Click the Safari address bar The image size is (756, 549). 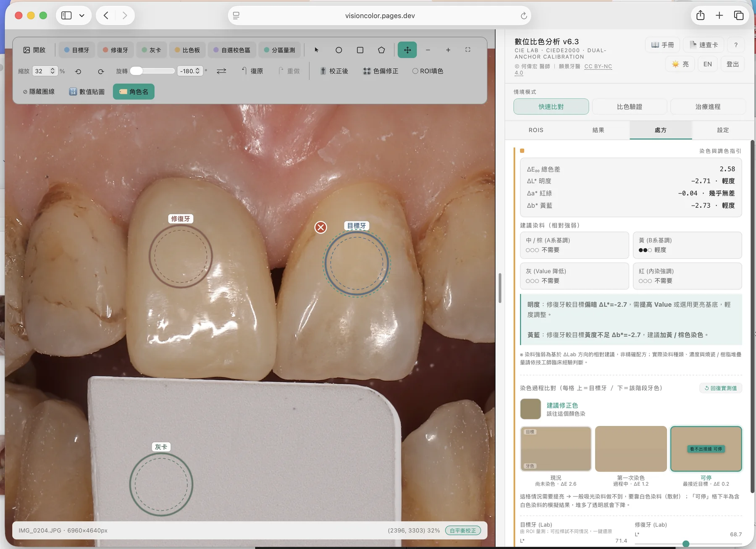tap(380, 16)
